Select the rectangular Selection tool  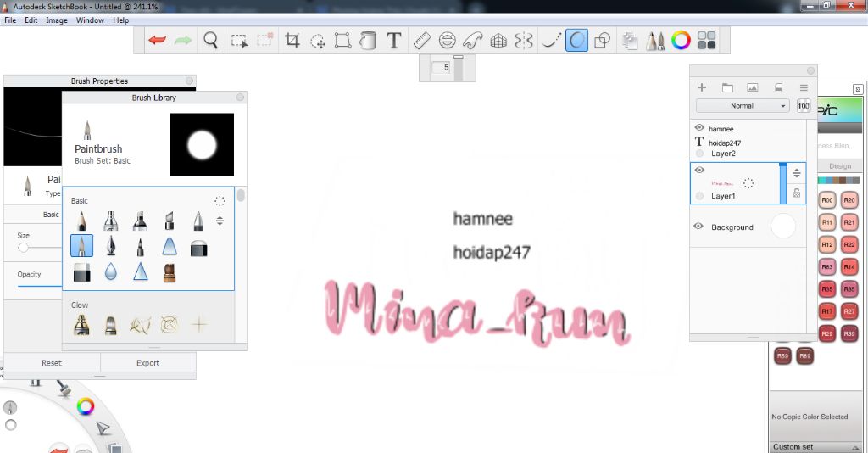pyautogui.click(x=239, y=41)
